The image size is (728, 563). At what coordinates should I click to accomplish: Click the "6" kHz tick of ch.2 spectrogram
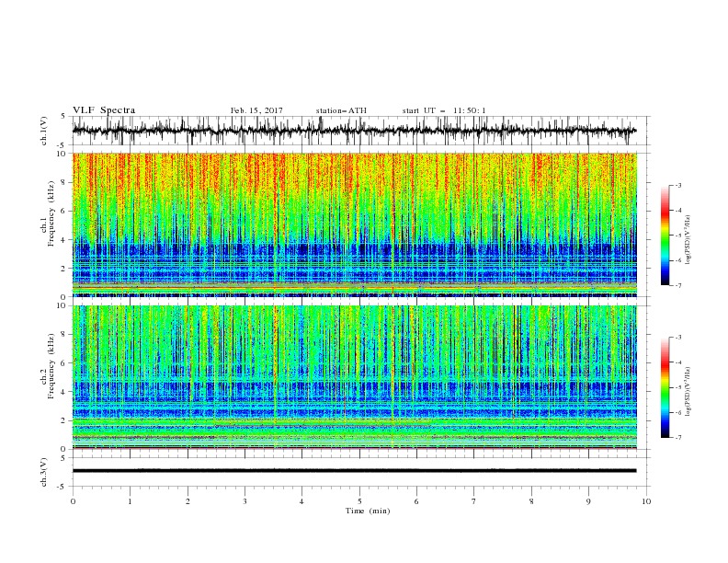tap(64, 362)
